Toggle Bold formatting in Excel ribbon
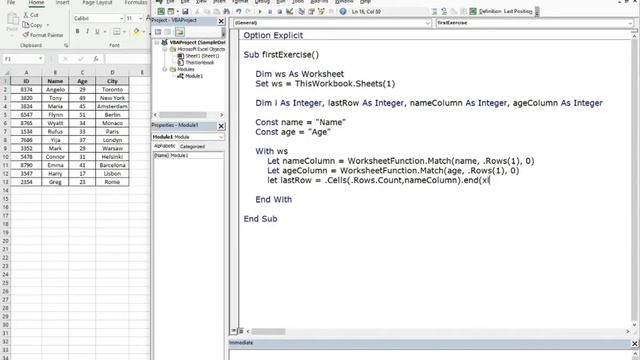Screen dimensions: 640x360 pyautogui.click(x=77, y=31)
